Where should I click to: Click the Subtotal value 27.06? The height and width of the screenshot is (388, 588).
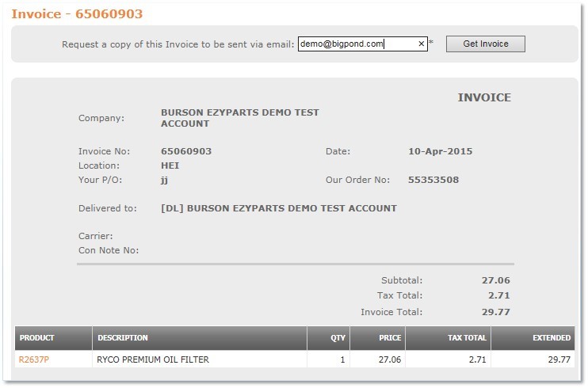496,280
